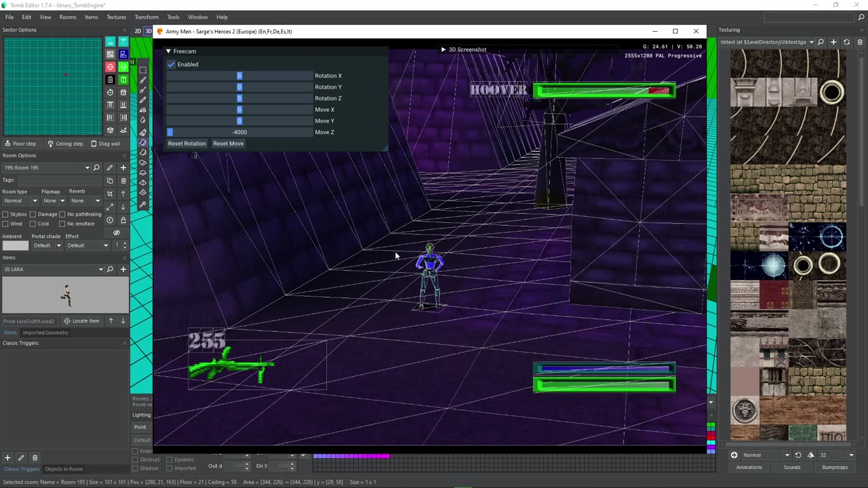Open the Rooms menu
Screen dimensions: 868x488
coord(68,17)
